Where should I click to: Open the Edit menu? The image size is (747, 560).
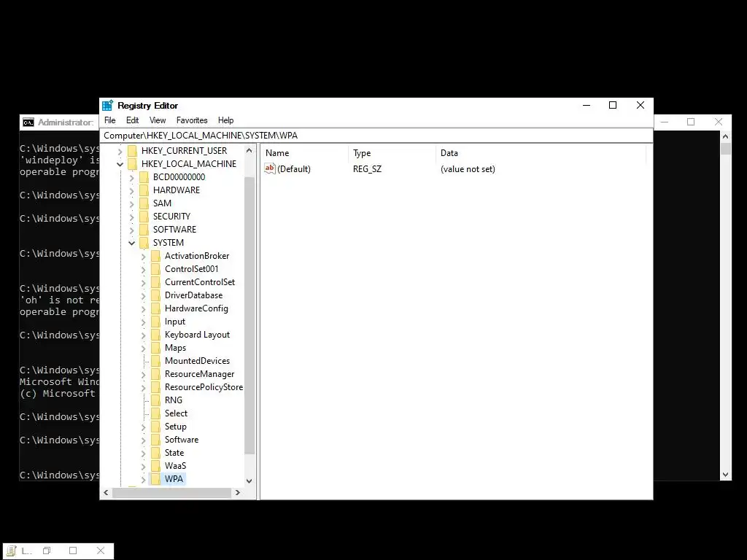[x=132, y=120]
